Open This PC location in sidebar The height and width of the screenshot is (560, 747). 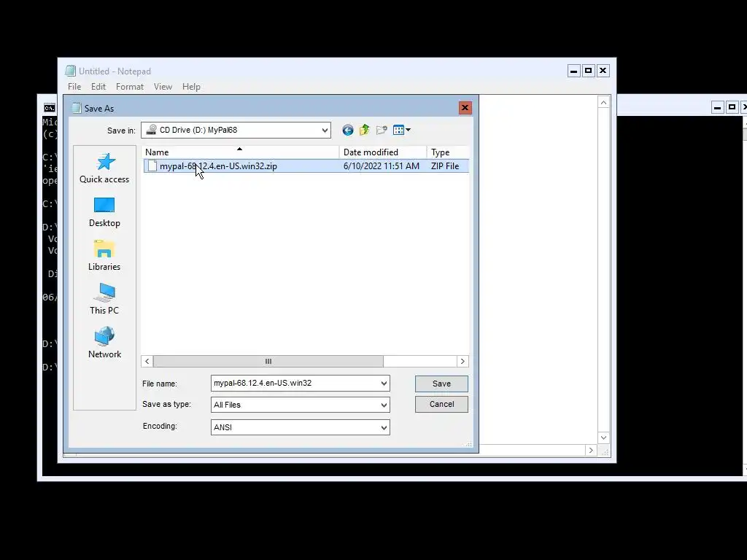pos(104,299)
